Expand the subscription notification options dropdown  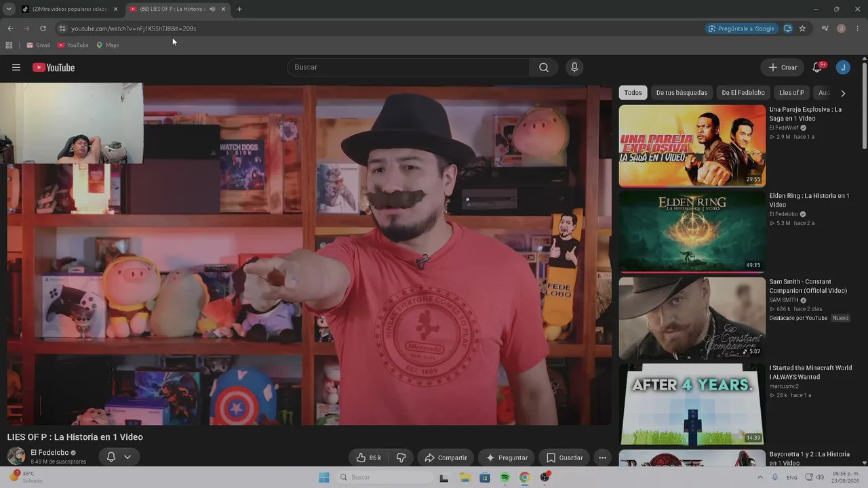coord(127,457)
